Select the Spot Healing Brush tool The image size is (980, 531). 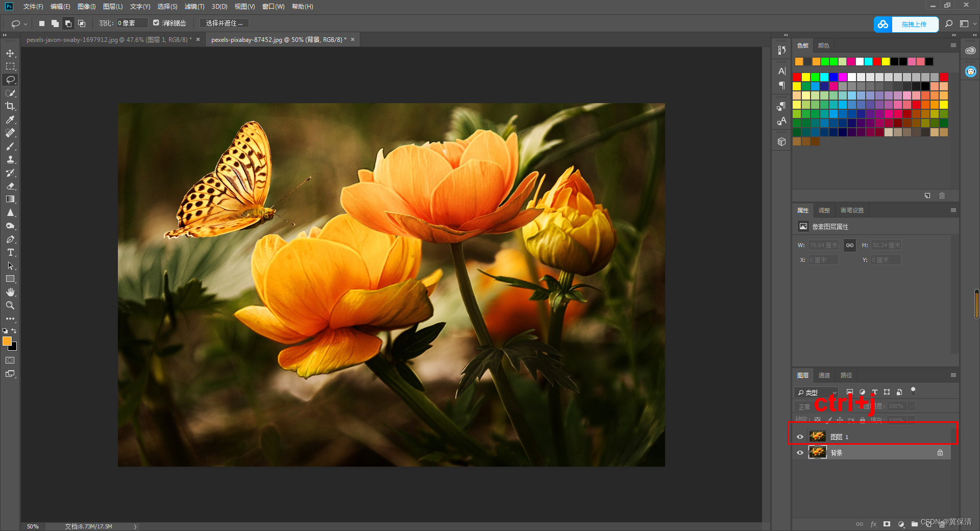coord(10,133)
